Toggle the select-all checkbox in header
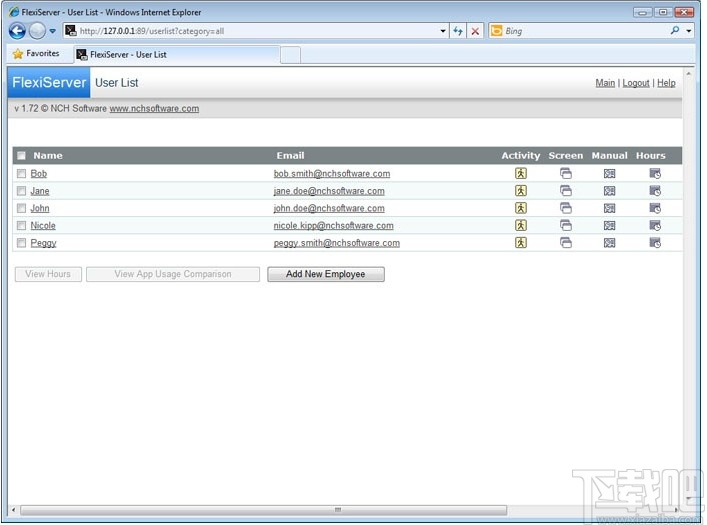The height and width of the screenshot is (525, 707). pos(21,156)
